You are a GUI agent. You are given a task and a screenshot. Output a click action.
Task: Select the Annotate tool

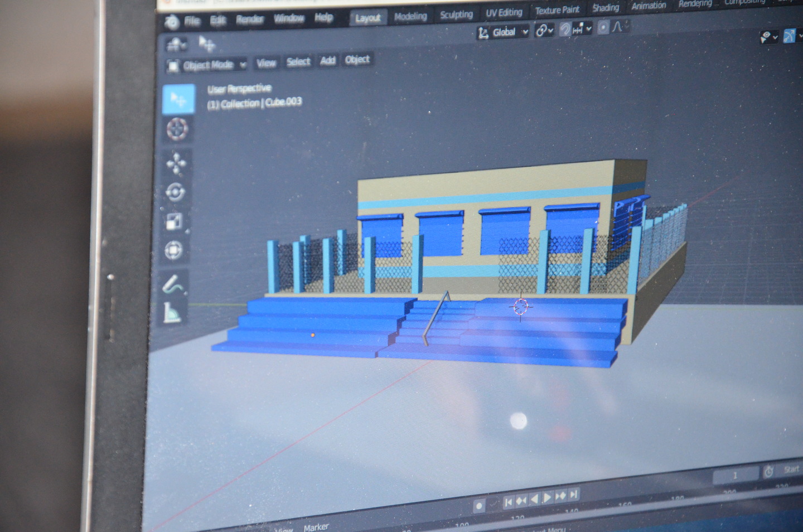[x=173, y=284]
